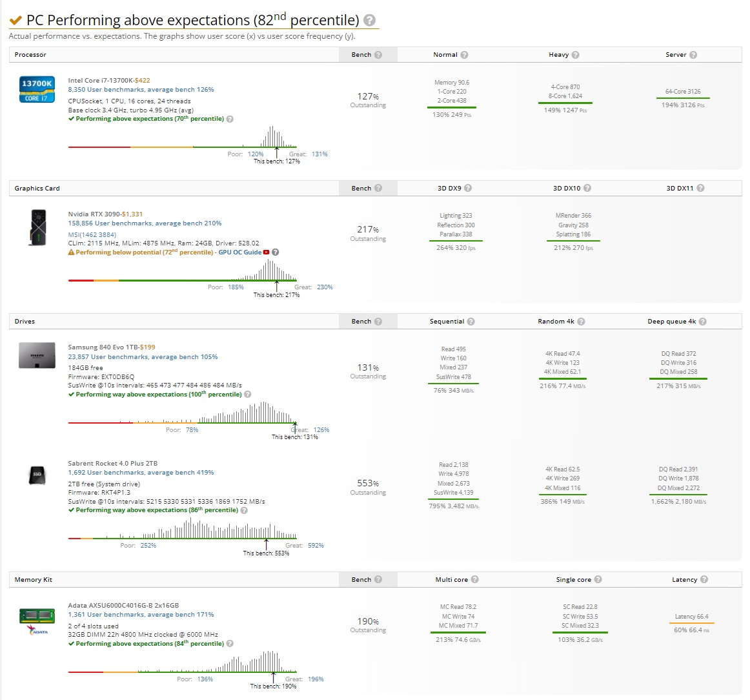This screenshot has height=700, width=750.
Task: Click help icon next to Memory Kit Bench header
Action: click(x=378, y=579)
